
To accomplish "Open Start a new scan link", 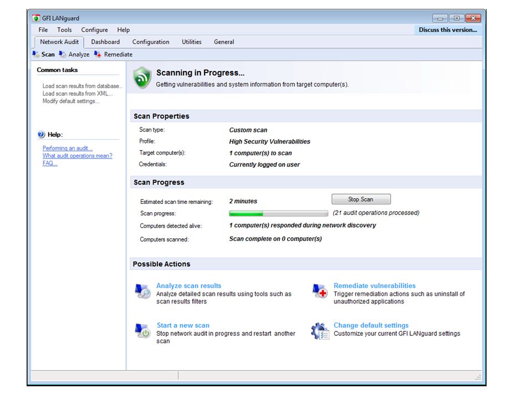I will click(x=183, y=325).
